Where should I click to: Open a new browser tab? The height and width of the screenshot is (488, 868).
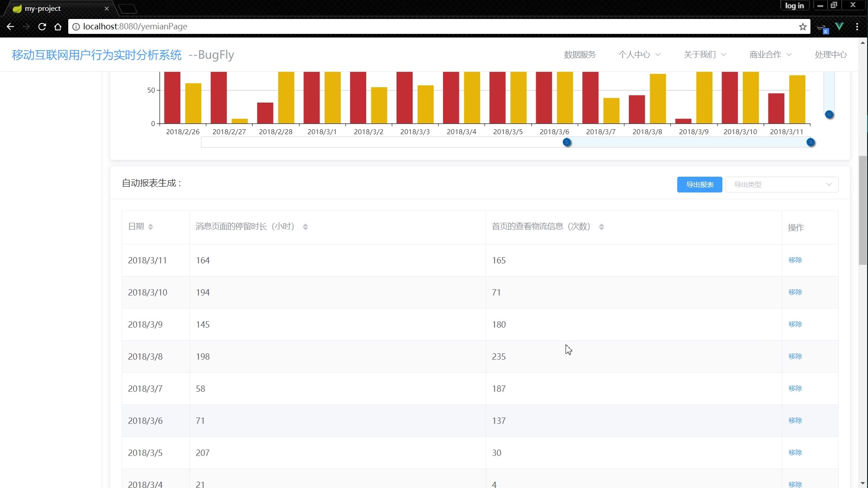(x=128, y=9)
